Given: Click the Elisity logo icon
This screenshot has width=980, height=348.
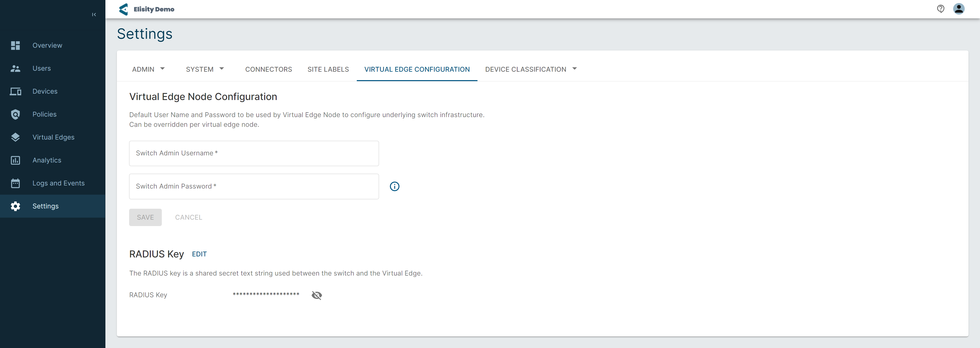Looking at the screenshot, I should 124,9.
